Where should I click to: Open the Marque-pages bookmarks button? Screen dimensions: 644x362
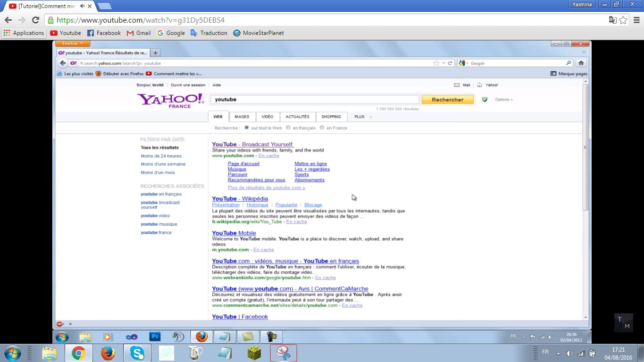coord(569,74)
